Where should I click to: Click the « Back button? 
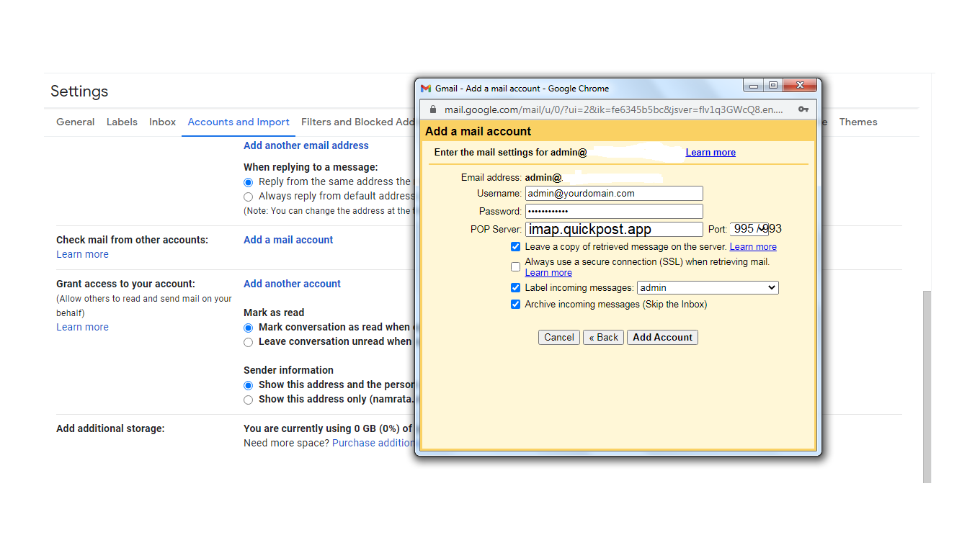(603, 338)
